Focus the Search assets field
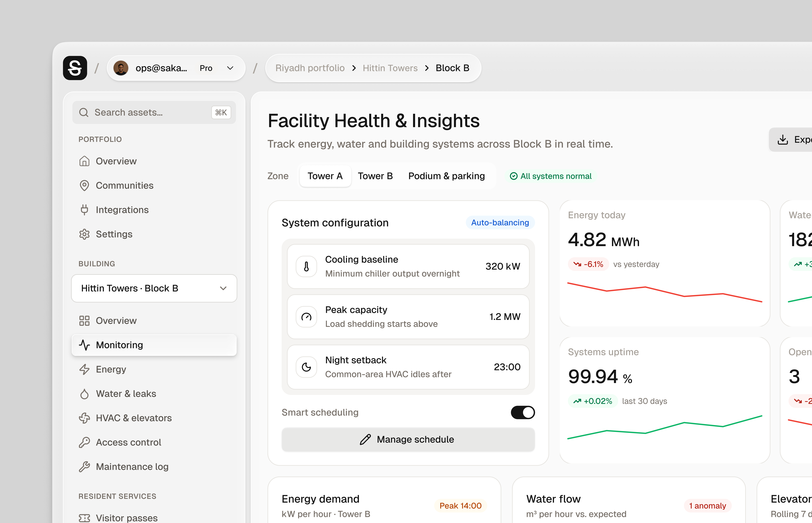The image size is (812, 523). coord(154,112)
